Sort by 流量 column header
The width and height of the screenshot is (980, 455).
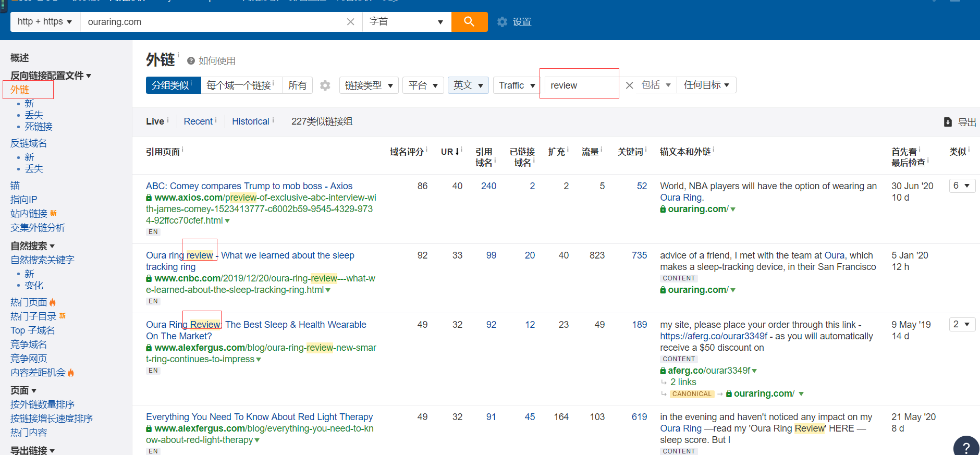coord(591,152)
